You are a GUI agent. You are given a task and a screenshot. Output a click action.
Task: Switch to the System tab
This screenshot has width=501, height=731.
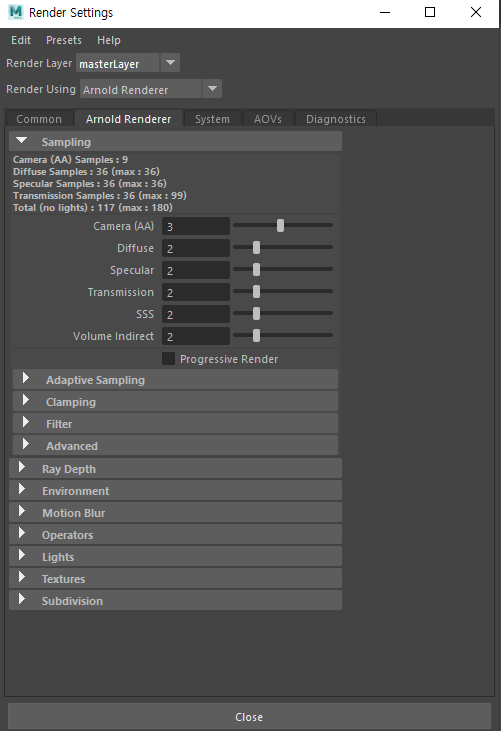pyautogui.click(x=213, y=119)
